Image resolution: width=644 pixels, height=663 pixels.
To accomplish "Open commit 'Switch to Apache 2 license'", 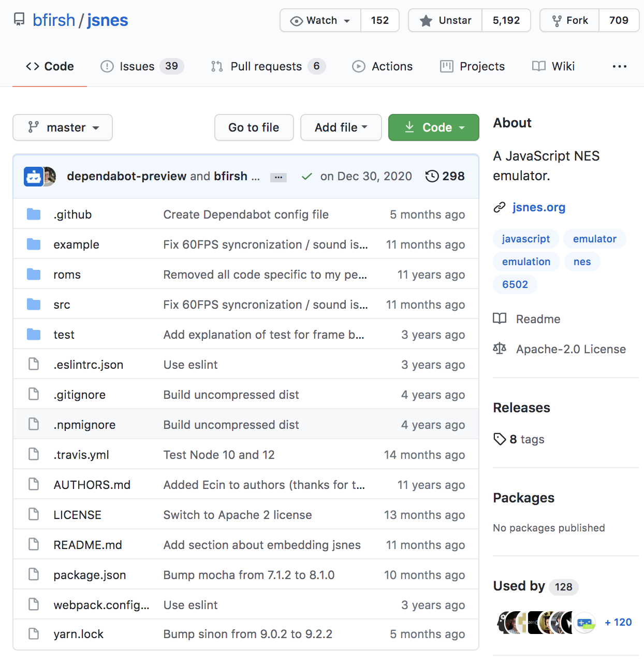I will tap(238, 515).
